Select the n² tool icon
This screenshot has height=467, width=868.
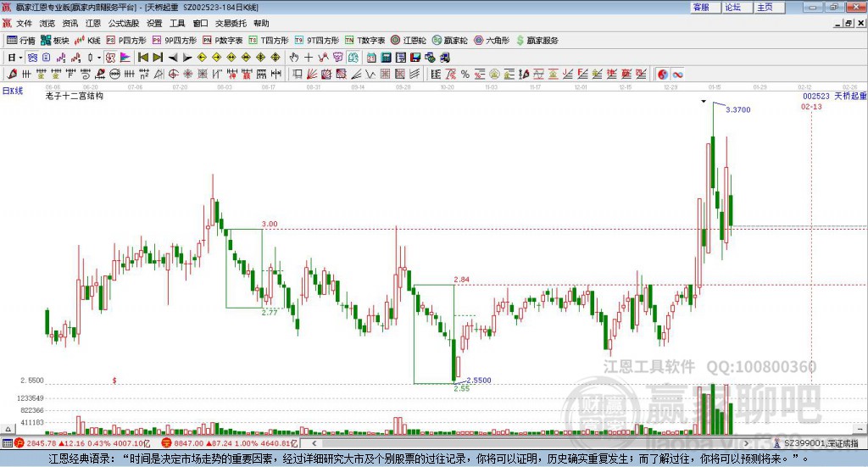coord(144,74)
